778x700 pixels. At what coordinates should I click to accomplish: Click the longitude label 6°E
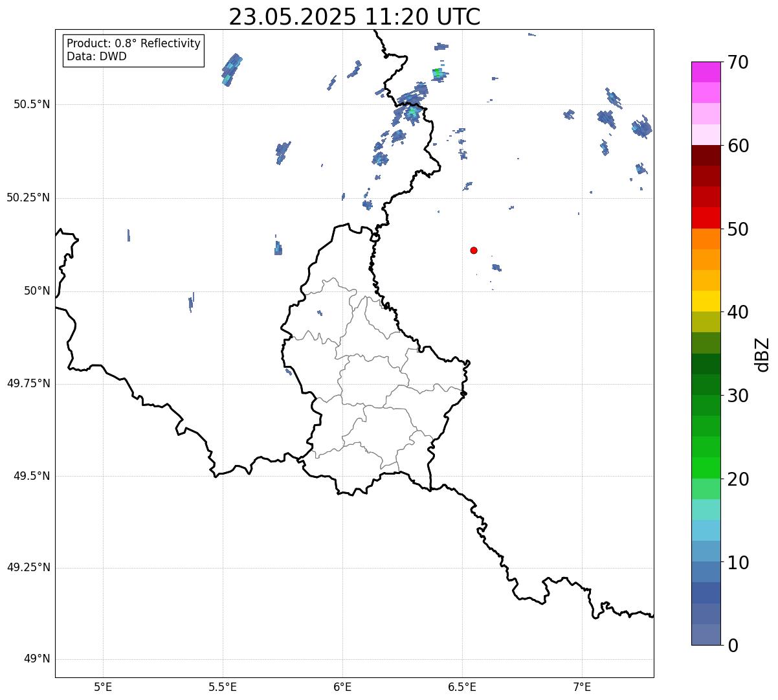342,686
